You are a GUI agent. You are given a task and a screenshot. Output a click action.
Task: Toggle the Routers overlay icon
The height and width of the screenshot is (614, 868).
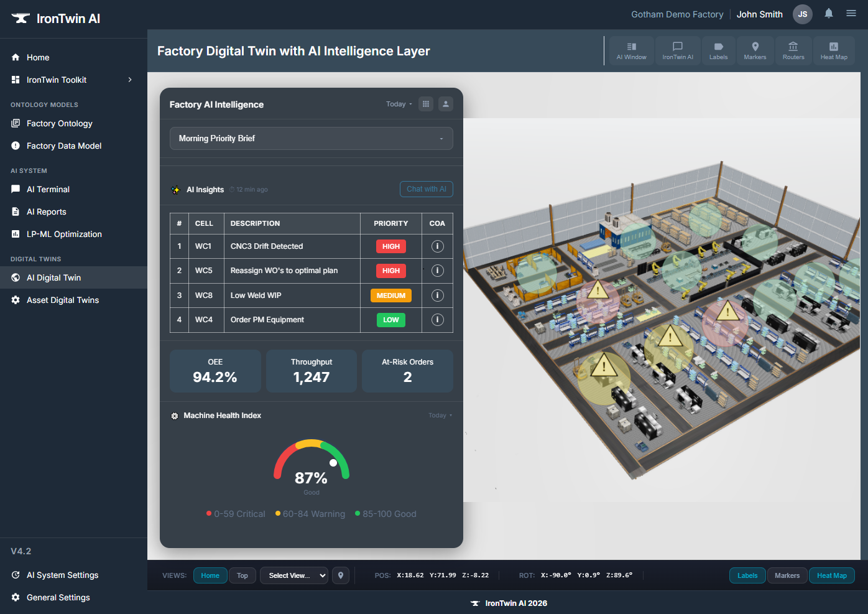click(793, 50)
